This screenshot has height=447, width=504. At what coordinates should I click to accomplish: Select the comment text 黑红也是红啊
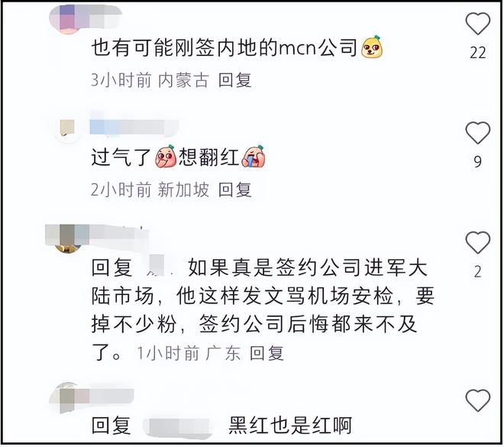(290, 426)
